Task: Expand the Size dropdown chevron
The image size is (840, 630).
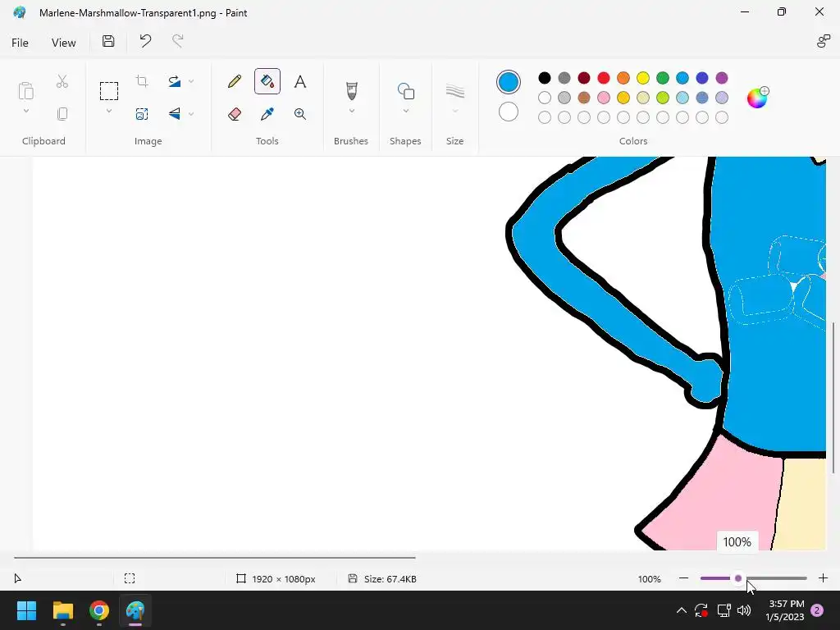Action: [x=454, y=111]
